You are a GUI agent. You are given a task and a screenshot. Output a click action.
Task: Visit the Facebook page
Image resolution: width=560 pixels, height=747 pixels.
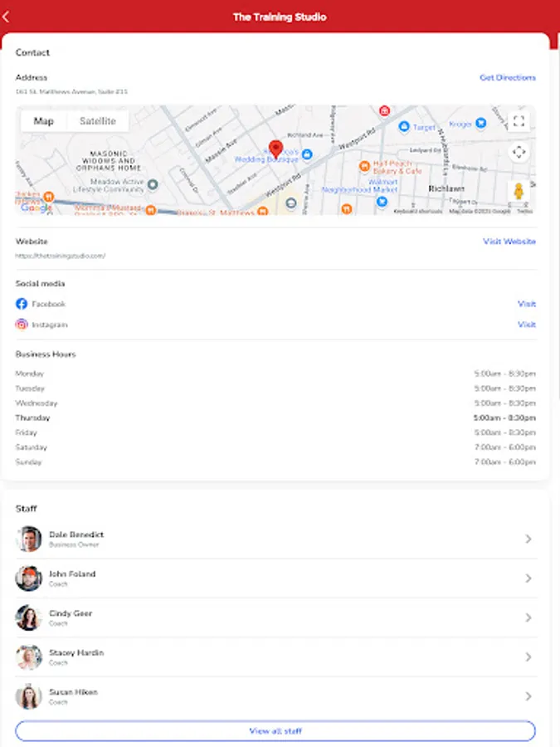[527, 304]
